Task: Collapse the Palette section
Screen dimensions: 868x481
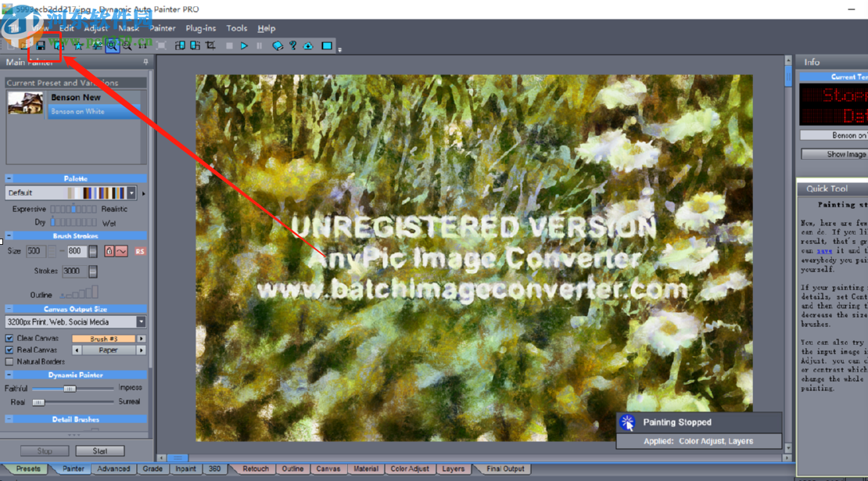Action: click(9, 178)
